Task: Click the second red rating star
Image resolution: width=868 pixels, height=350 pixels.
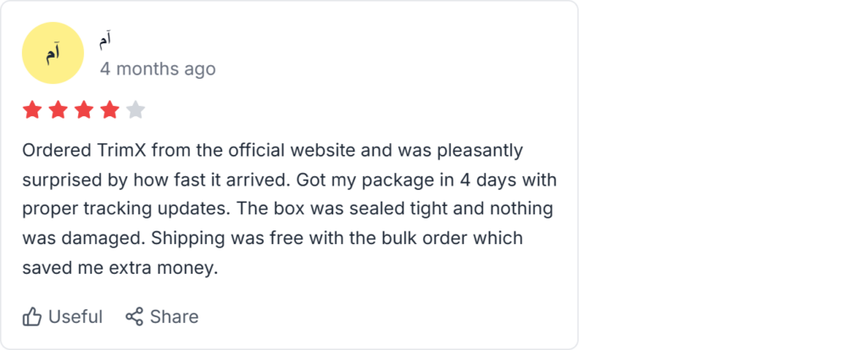Action: 58,109
